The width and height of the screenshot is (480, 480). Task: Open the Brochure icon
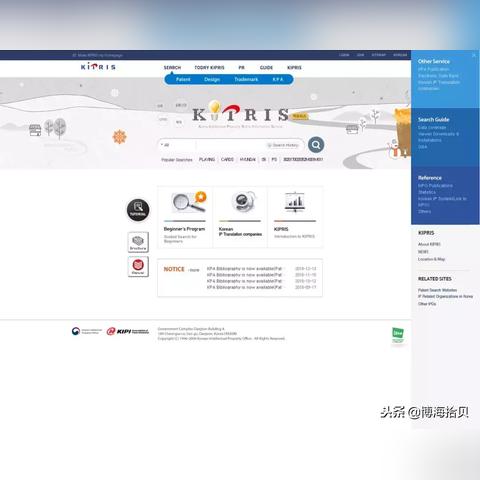(138, 242)
